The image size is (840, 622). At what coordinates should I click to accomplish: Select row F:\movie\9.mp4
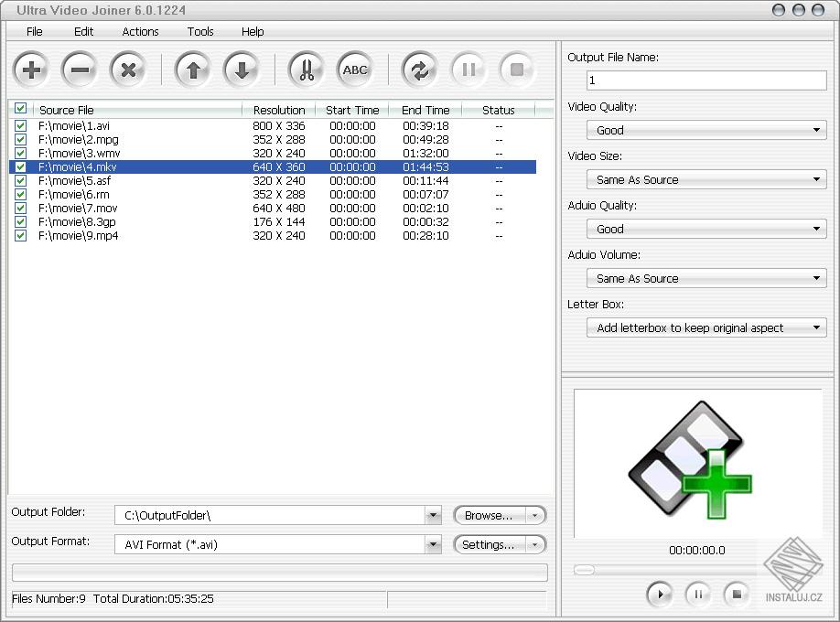point(272,235)
